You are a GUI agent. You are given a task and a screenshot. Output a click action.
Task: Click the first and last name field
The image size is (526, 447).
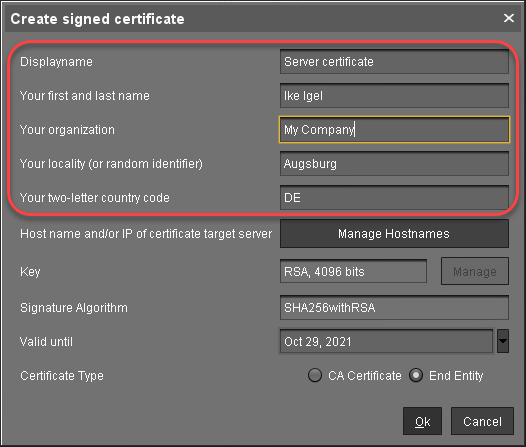coord(394,96)
